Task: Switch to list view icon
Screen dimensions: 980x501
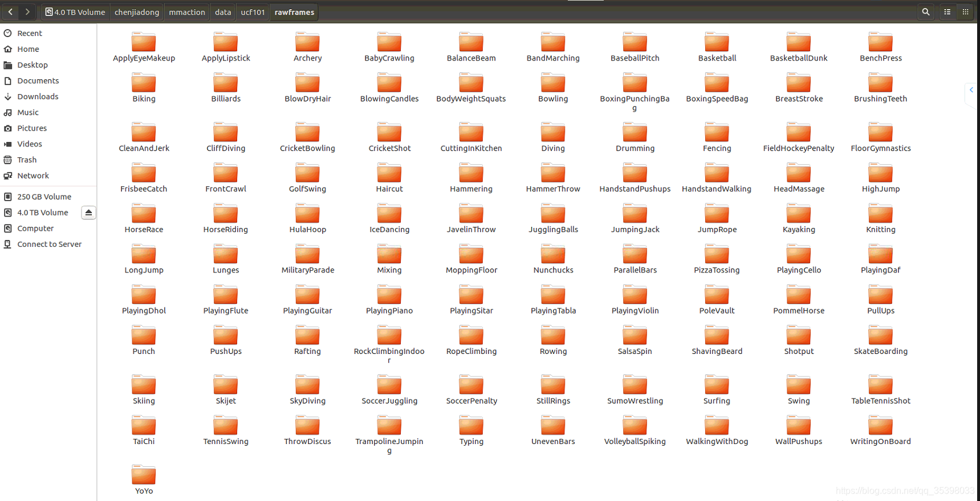Action: [x=948, y=11]
